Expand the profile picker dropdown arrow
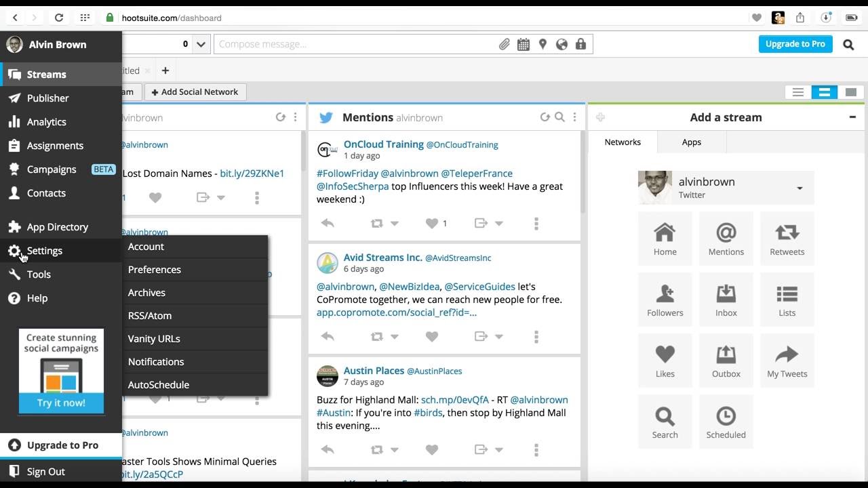 (201, 44)
